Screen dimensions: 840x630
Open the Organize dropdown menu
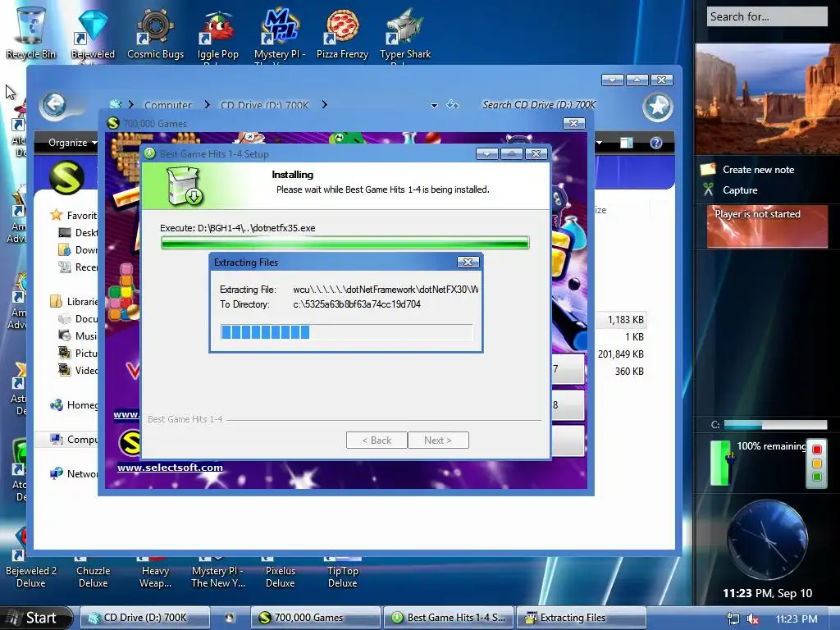coord(73,143)
